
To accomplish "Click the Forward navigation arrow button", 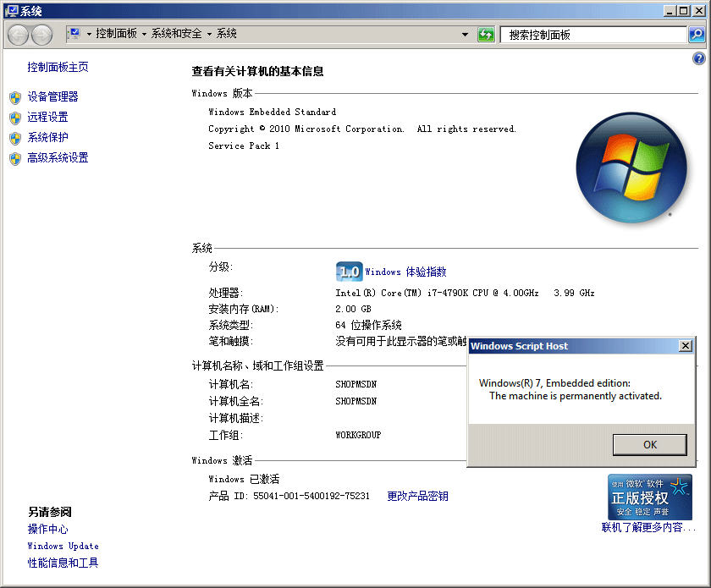I will [41, 35].
